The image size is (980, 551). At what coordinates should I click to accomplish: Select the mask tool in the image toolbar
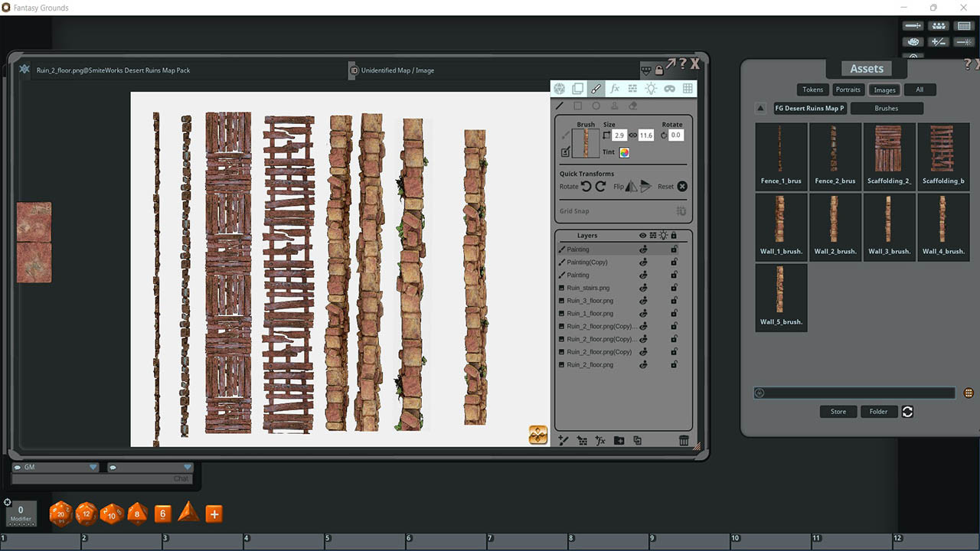[x=669, y=88]
